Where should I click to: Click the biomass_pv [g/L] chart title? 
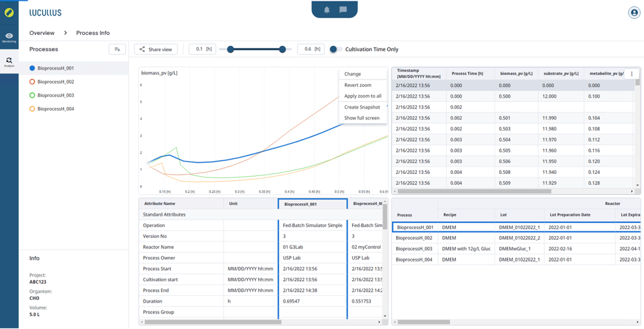pos(160,73)
